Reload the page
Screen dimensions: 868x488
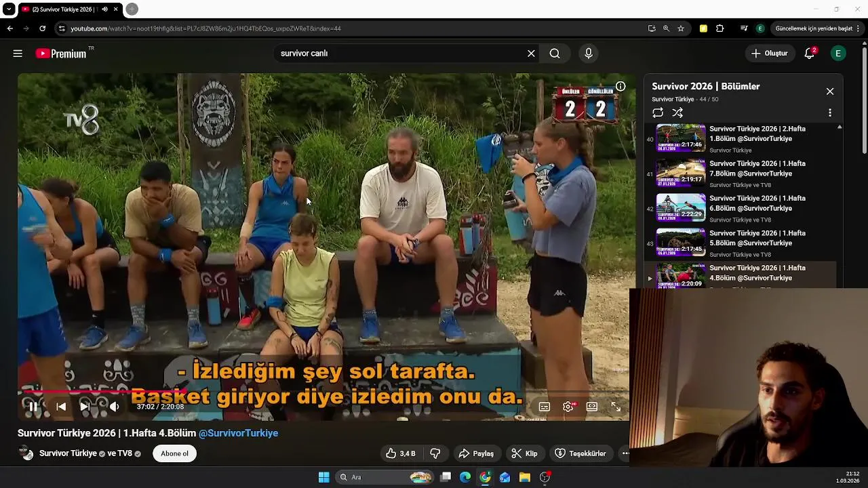[x=42, y=28]
